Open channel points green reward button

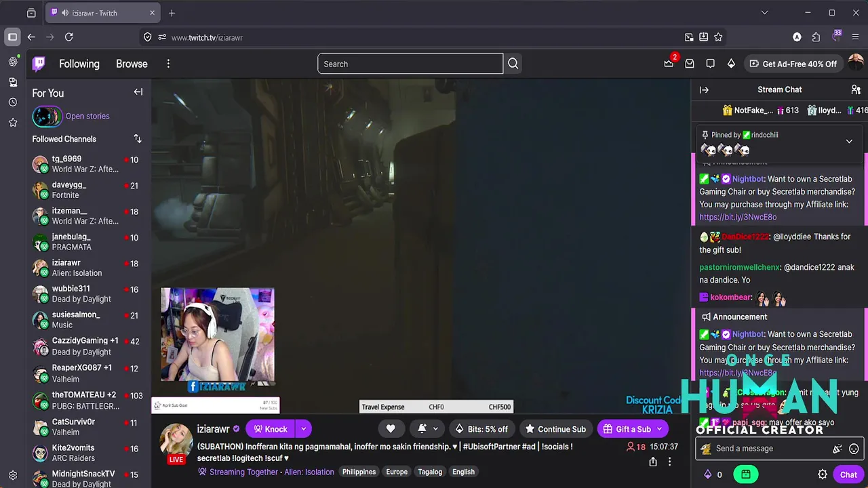point(745,474)
